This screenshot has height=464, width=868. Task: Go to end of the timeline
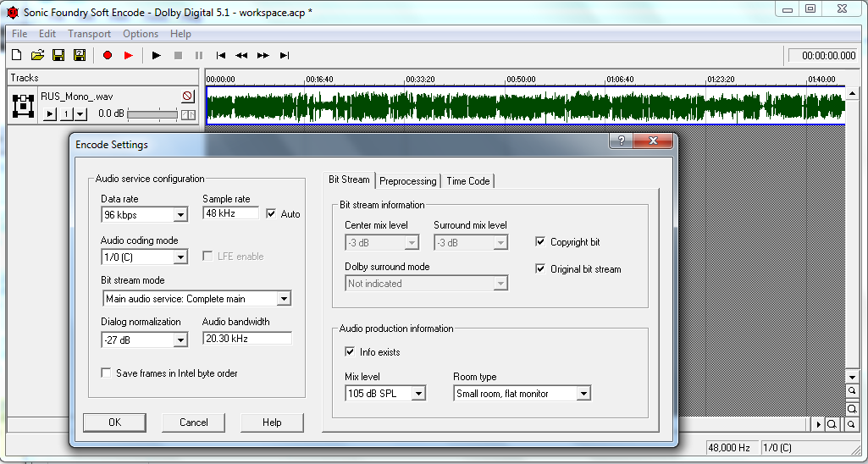(x=285, y=55)
